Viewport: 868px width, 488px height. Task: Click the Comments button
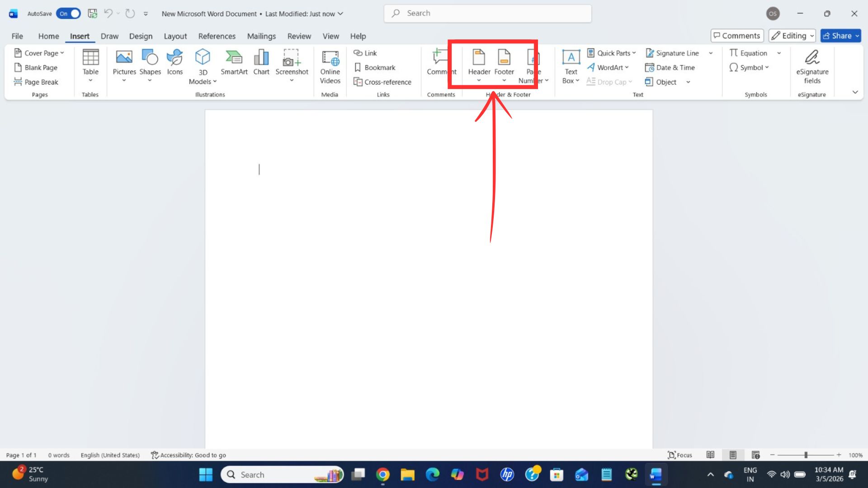pos(737,36)
